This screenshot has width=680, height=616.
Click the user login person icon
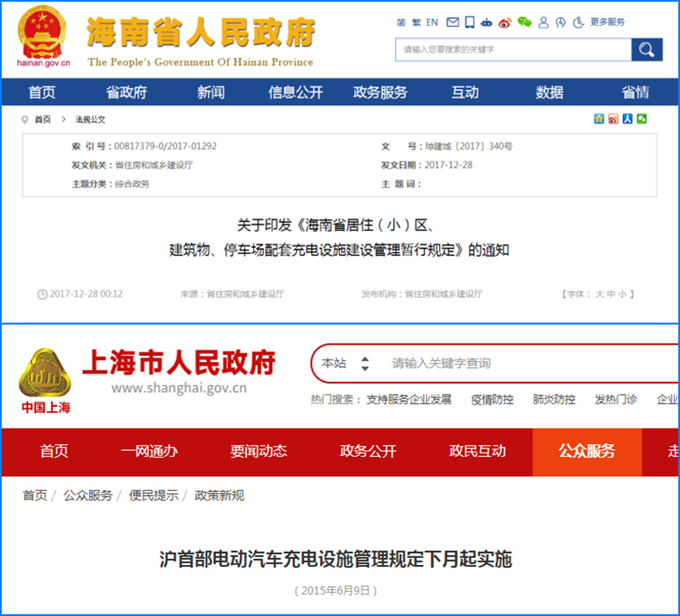543,22
